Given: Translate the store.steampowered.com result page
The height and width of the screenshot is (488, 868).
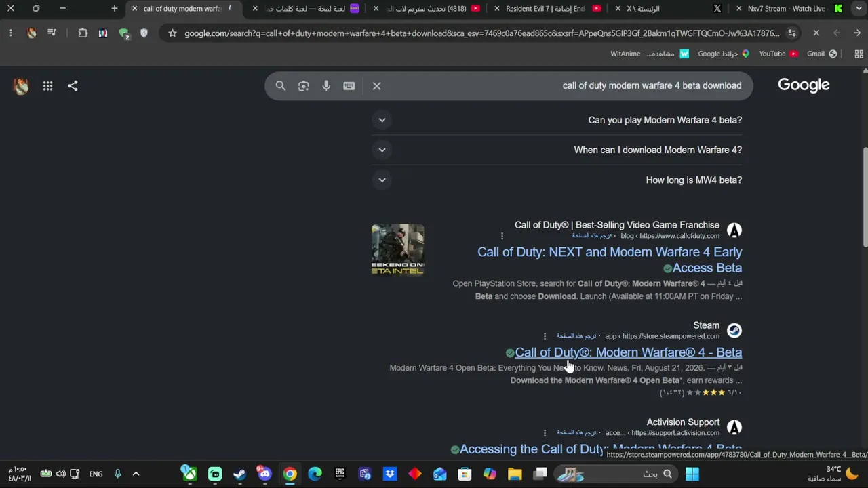Looking at the screenshot, I should point(576,336).
